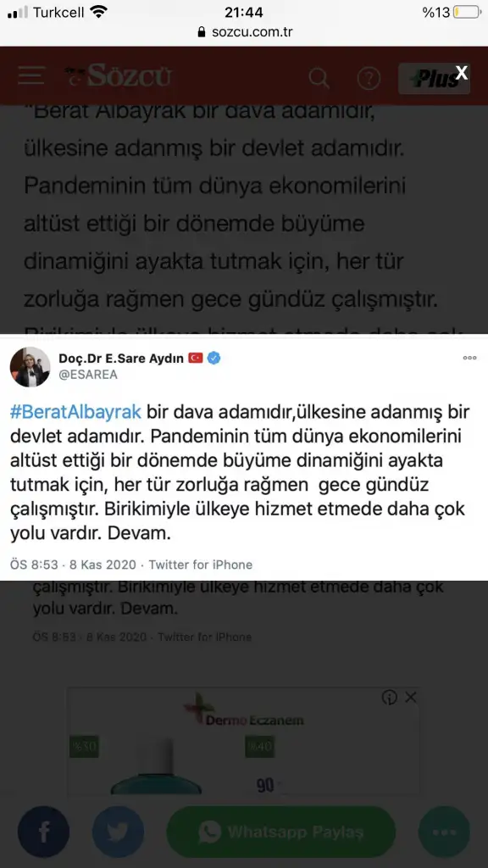
Task: Close the Dermo Eczanem ad
Action: pos(411,698)
